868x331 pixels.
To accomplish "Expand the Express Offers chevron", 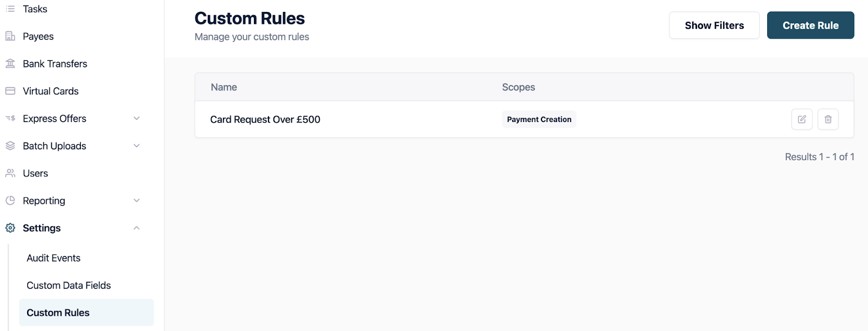I will (x=137, y=118).
